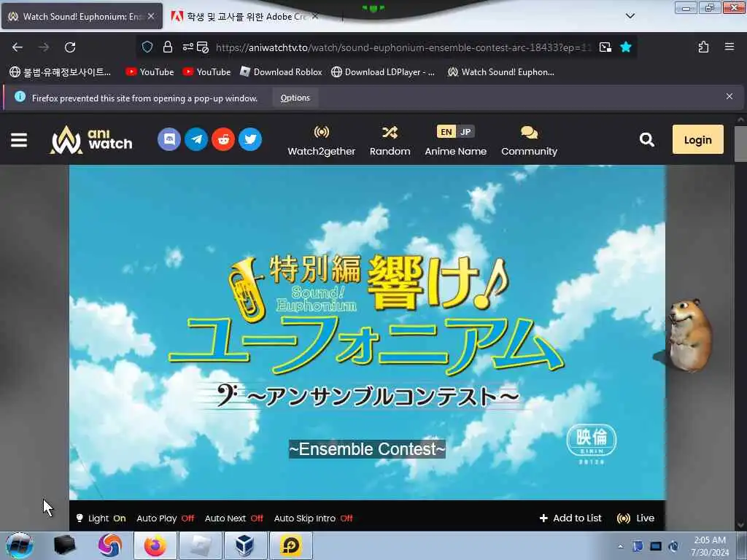Close the Adobe tab
Image resolution: width=747 pixels, height=560 pixels.
tap(315, 16)
